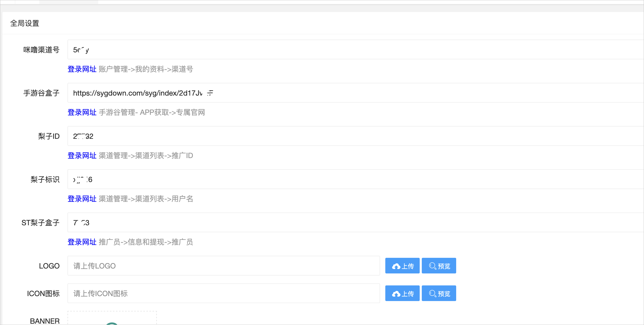Click the 梨子标识 label

(x=45, y=179)
